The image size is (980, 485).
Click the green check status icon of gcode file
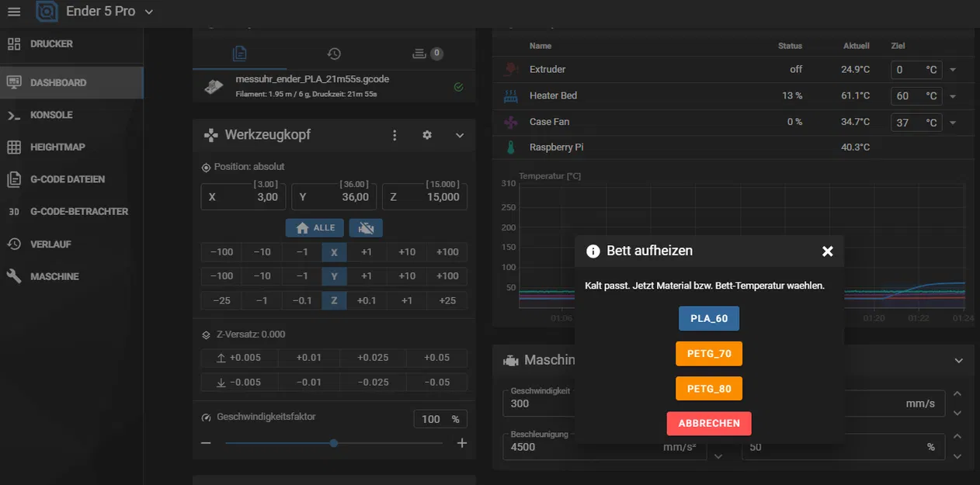[x=458, y=87]
